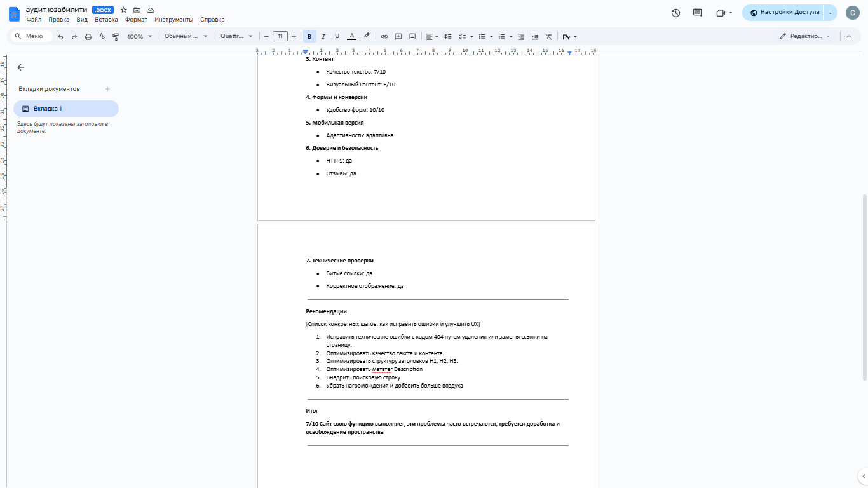Viewport: 868px width, 488px height.
Task: Insert a link
Action: click(x=384, y=37)
